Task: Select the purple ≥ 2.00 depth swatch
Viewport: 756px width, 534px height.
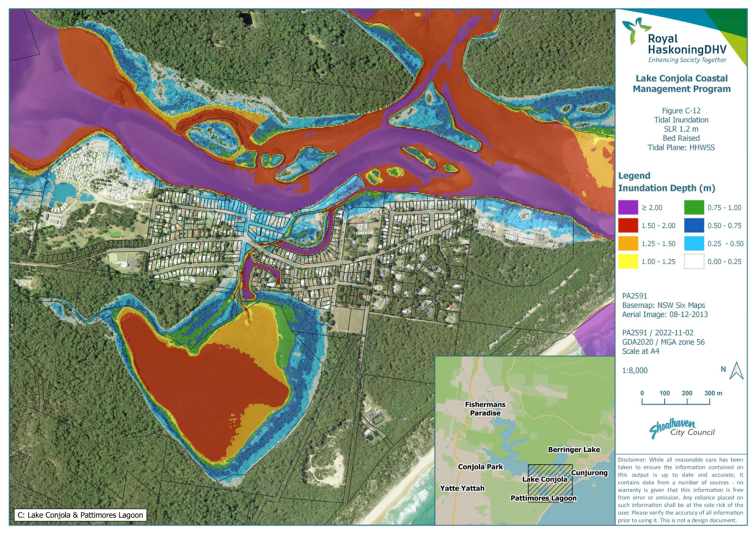Action: point(628,207)
